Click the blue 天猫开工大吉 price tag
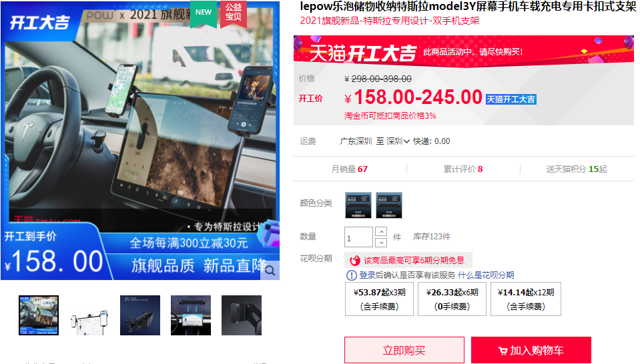The width and height of the screenshot is (640, 364). pyautogui.click(x=511, y=99)
